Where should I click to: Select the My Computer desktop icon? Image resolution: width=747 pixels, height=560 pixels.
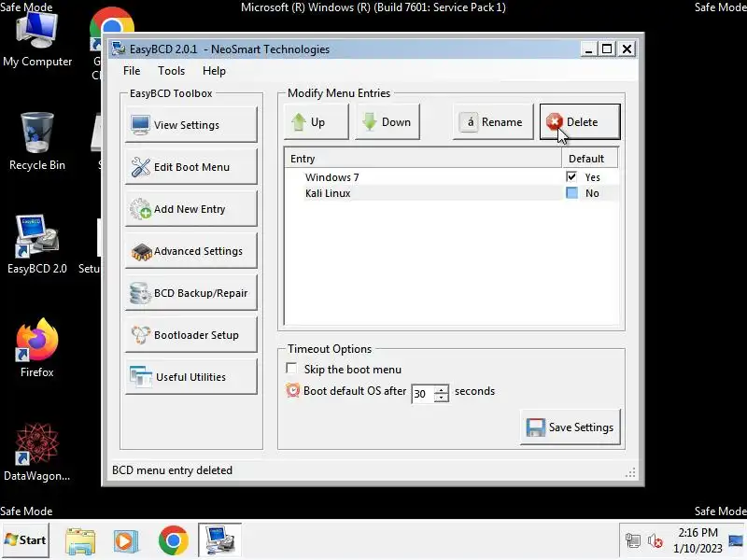coord(37,40)
